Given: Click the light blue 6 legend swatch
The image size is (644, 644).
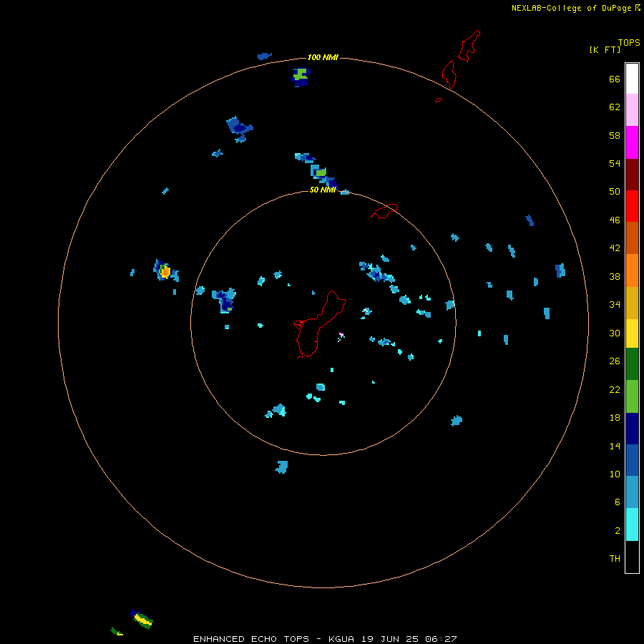Looking at the screenshot, I should click(632, 492).
